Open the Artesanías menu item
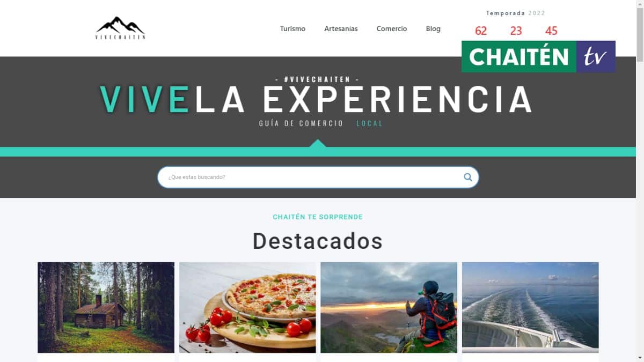644x362 pixels. pos(341,29)
